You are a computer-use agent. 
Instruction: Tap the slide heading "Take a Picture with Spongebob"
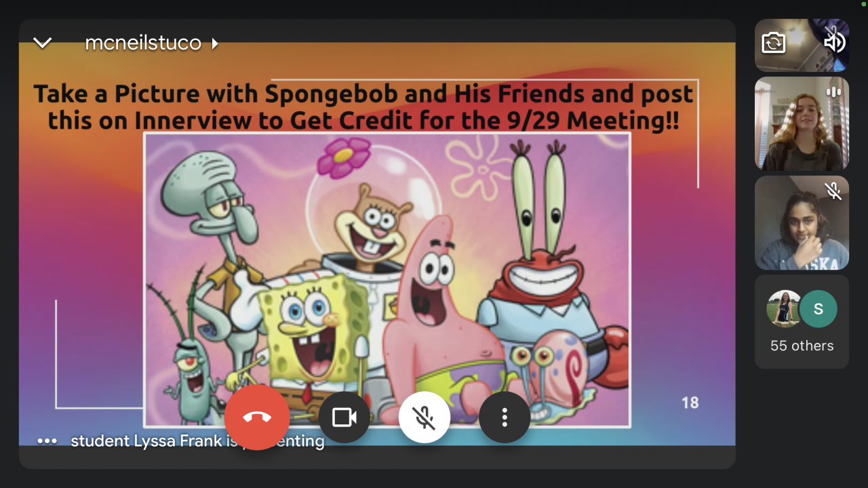[x=364, y=106]
